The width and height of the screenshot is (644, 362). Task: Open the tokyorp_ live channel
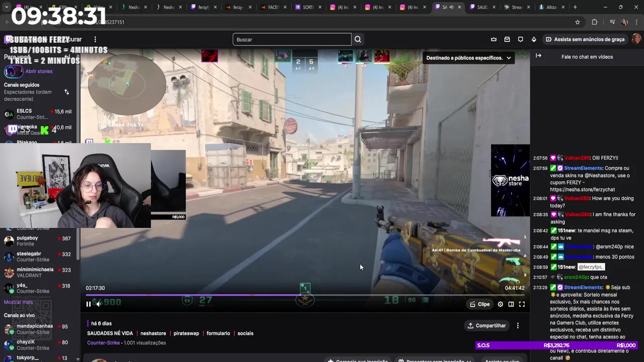pos(39,358)
